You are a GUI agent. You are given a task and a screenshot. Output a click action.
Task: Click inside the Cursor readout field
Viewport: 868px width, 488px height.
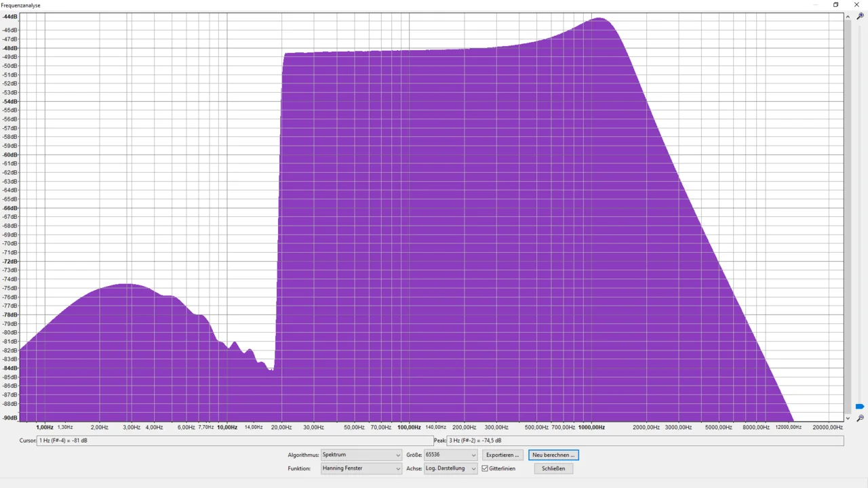coord(234,441)
